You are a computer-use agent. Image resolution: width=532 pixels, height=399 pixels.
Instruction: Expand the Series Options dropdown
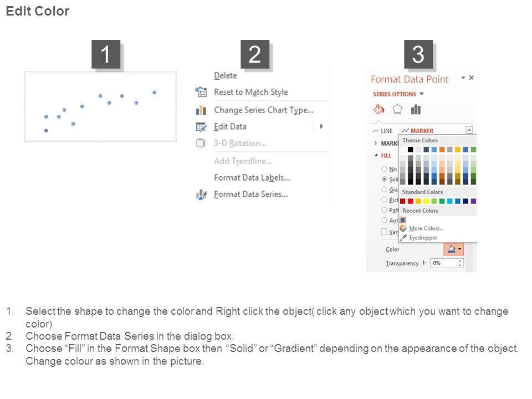[x=422, y=94]
